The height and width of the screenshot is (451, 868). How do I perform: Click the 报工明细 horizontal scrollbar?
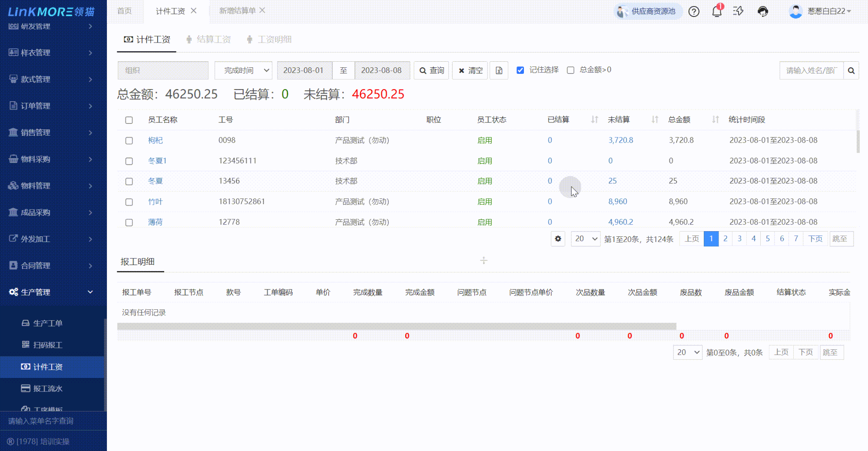397,326
